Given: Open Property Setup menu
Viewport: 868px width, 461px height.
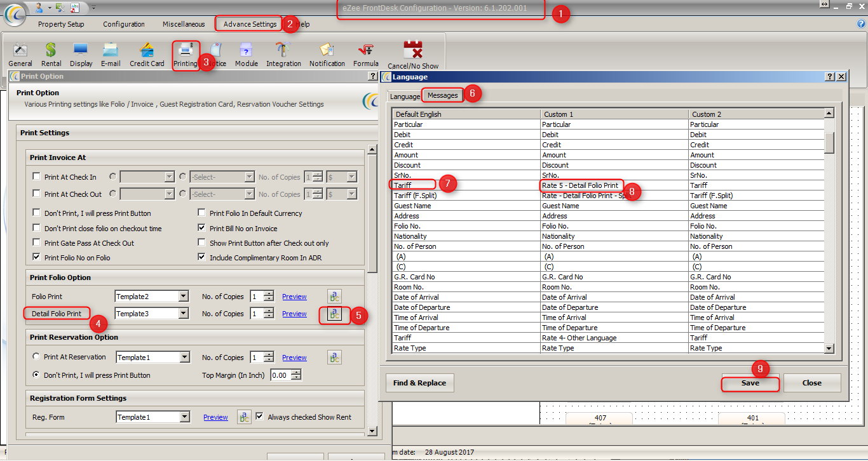Looking at the screenshot, I should pos(61,24).
